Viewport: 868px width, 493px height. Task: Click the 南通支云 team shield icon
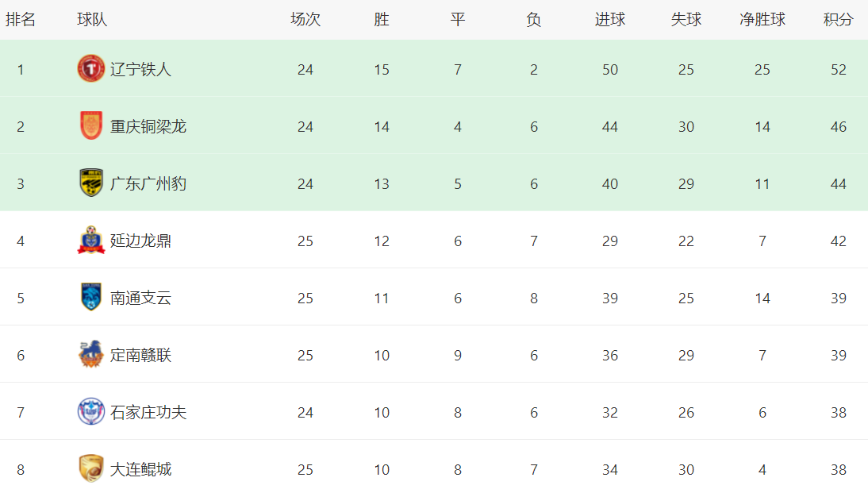tap(90, 298)
